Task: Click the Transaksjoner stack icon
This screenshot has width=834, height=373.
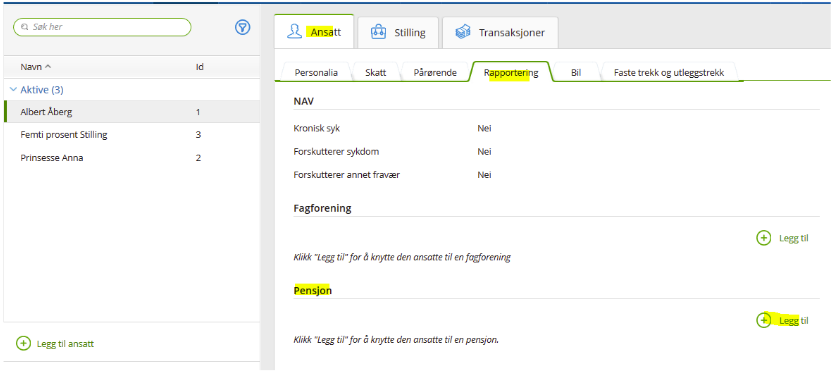Action: [x=463, y=32]
